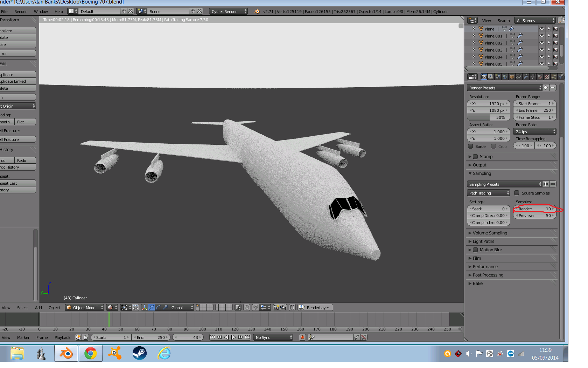Open the All Scenes outliner dropdown
This screenshot has height=368, width=588.
coord(535,20)
